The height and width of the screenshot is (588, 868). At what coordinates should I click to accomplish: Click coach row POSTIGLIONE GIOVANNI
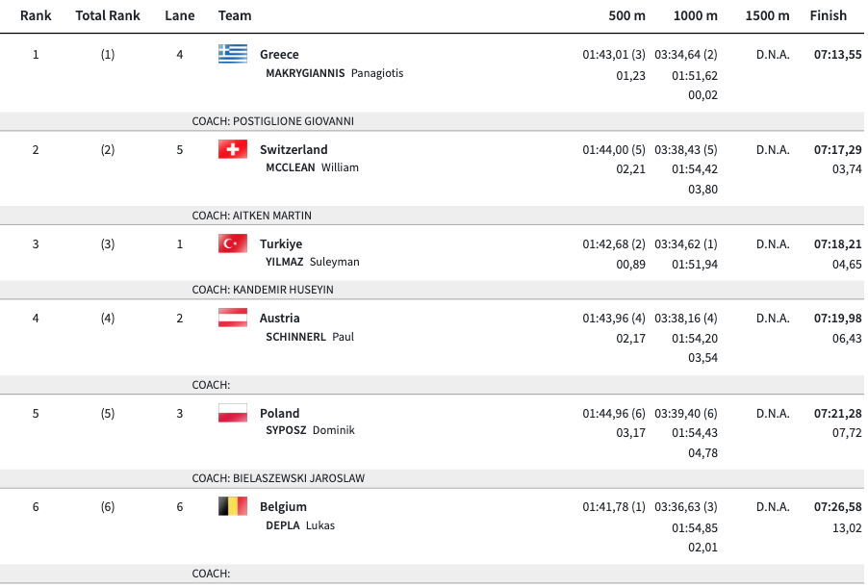tap(273, 121)
